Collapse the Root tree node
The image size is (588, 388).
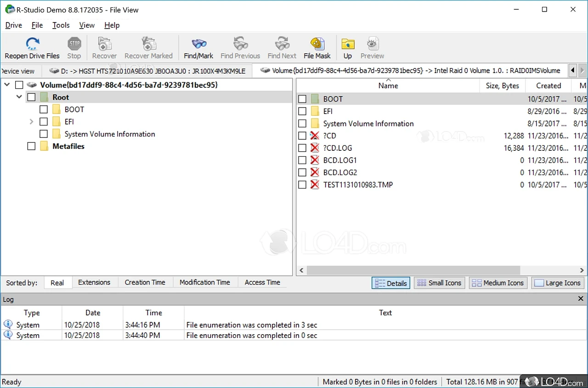point(19,97)
